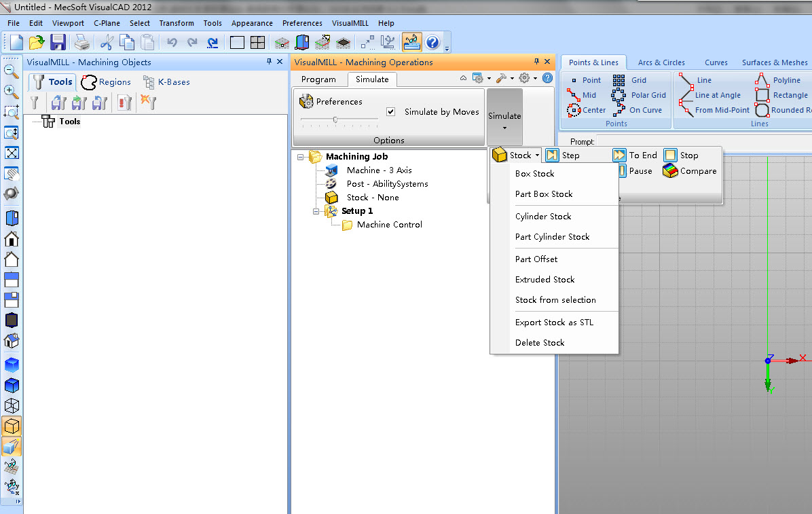
Task: Click the To End simulation button
Action: (635, 155)
